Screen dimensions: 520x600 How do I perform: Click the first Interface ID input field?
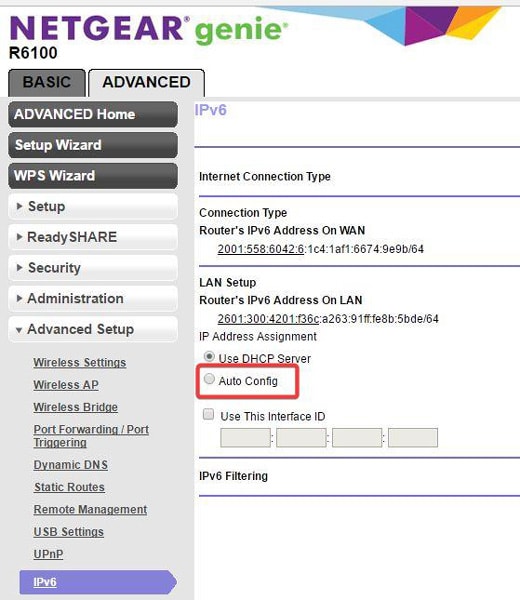(245, 438)
